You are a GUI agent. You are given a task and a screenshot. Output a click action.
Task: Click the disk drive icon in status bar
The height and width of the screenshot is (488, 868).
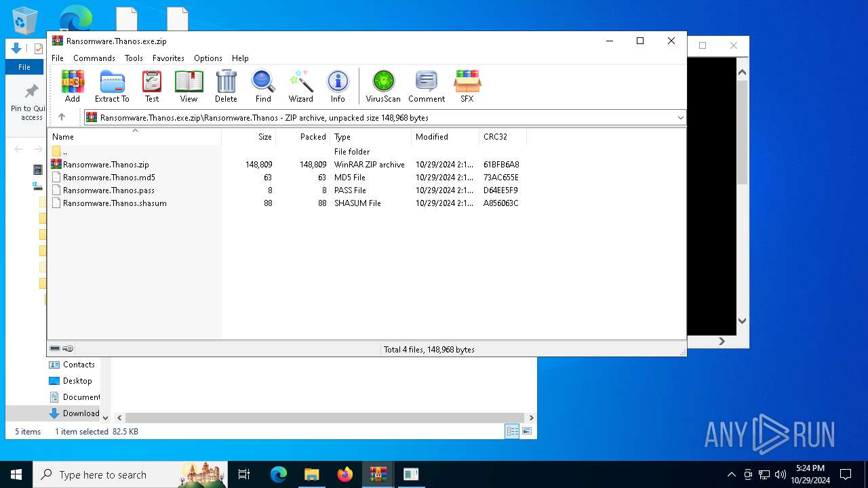55,348
